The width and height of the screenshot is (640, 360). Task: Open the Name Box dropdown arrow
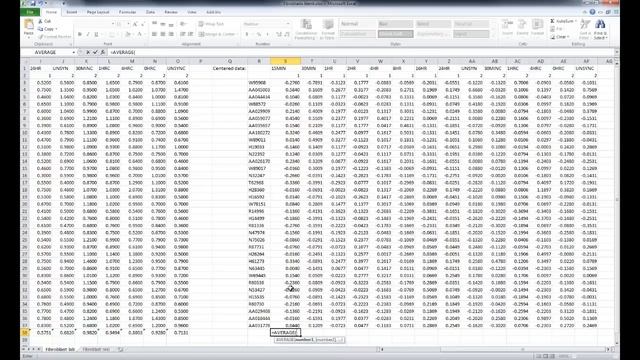pyautogui.click(x=73, y=52)
